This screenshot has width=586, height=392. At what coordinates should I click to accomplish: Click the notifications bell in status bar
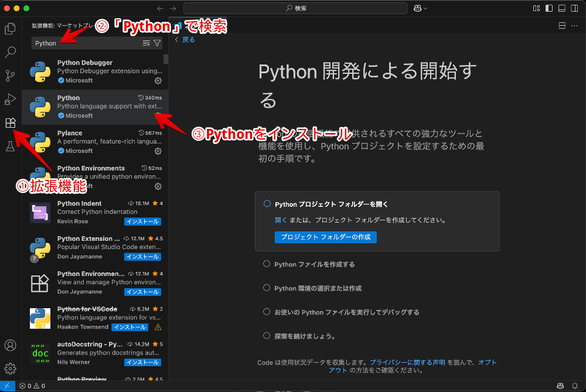click(575, 386)
